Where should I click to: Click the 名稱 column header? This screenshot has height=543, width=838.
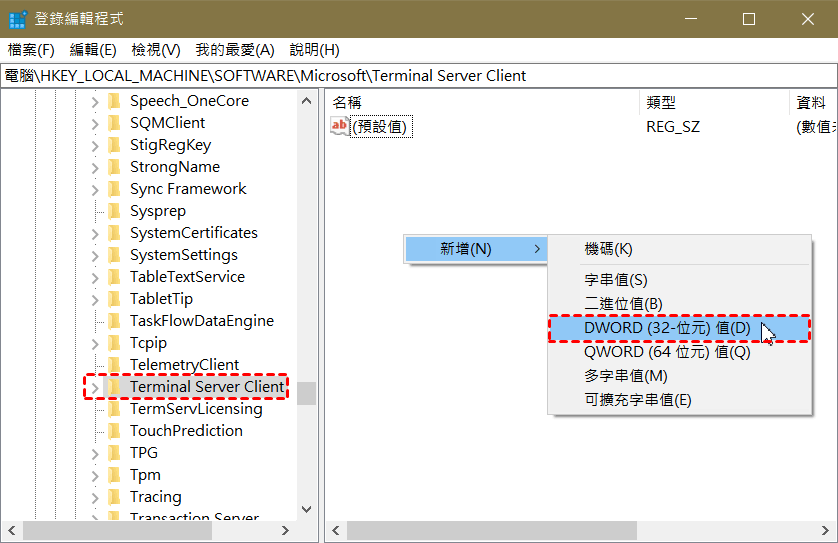(482, 102)
